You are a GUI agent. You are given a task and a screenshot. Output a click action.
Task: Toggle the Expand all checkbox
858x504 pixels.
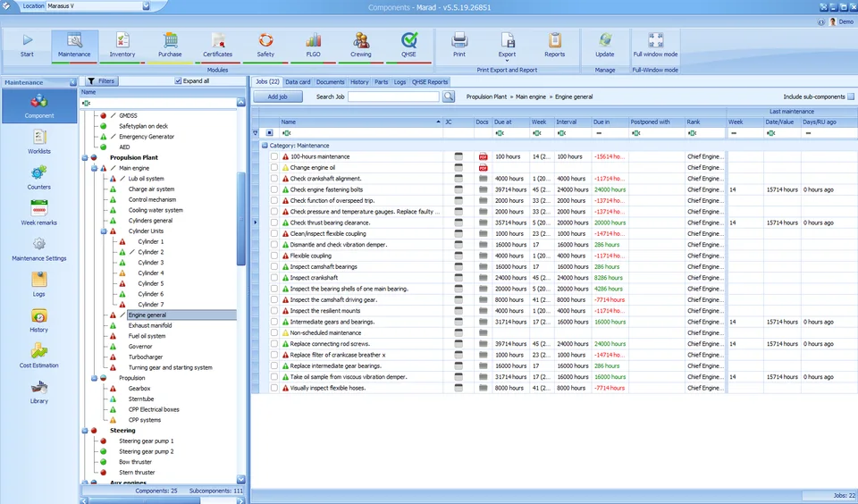(178, 81)
